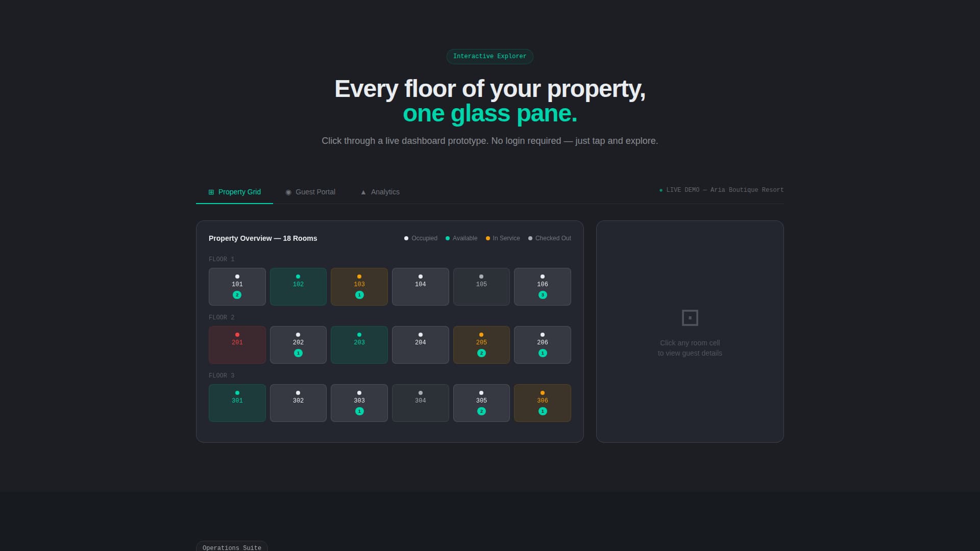Select room 302 cell
The image size is (980, 551).
pos(298,403)
